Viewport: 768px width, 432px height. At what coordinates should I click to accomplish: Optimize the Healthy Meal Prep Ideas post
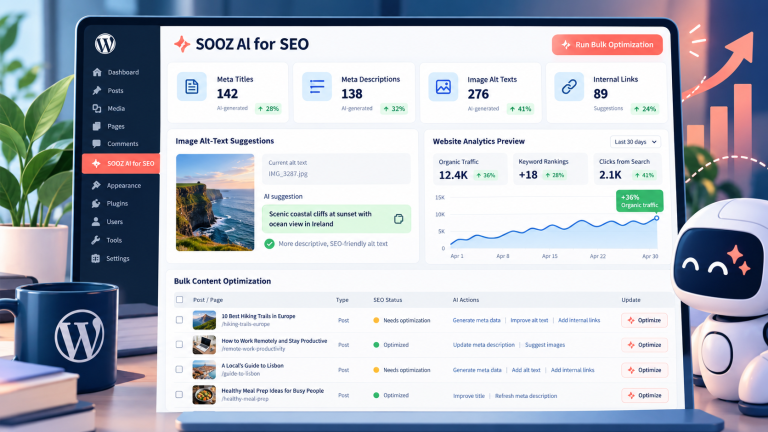pos(645,395)
